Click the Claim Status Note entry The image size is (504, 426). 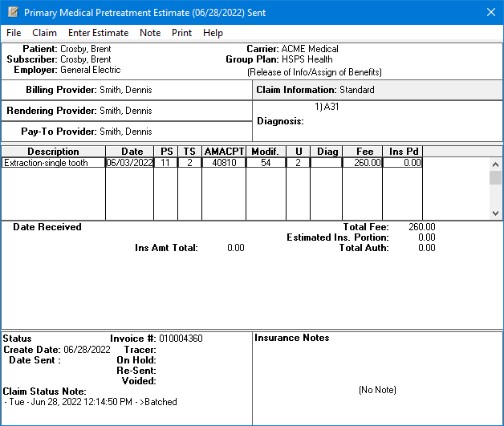point(91,402)
